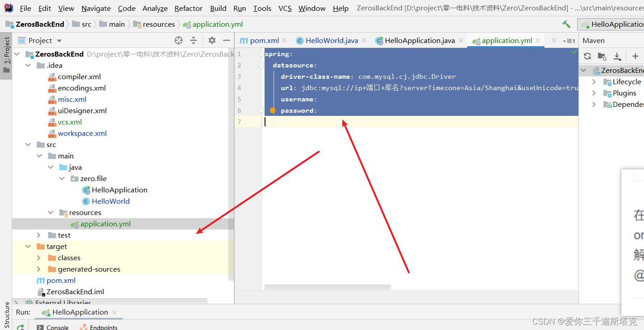Open the VCS menu

click(285, 8)
